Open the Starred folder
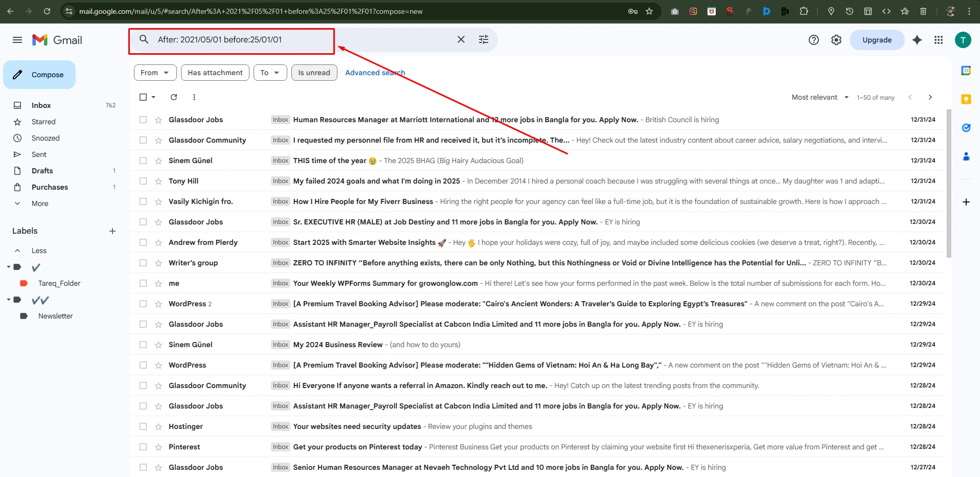This screenshot has height=477, width=980. coord(43,122)
